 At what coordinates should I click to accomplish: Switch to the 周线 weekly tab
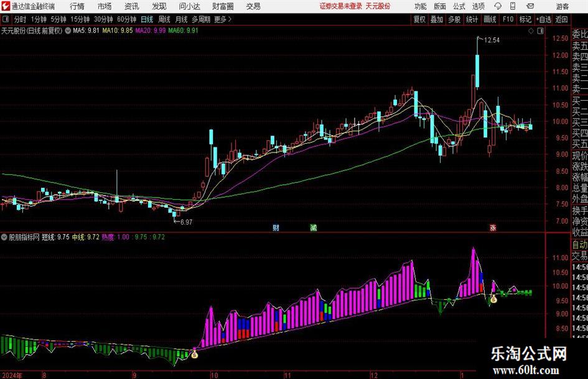pyautogui.click(x=164, y=19)
